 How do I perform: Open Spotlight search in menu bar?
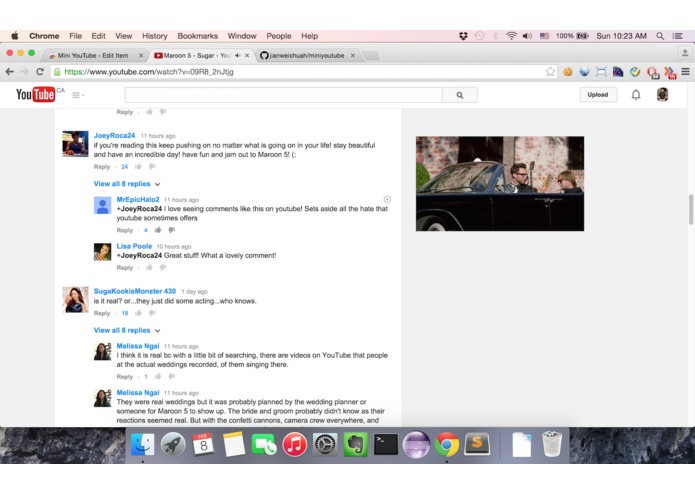click(x=660, y=36)
